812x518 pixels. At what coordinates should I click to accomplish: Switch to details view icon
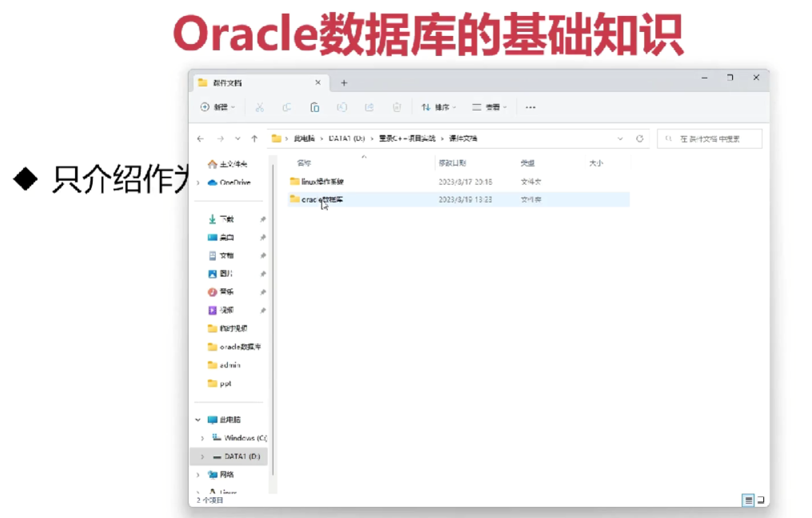748,500
